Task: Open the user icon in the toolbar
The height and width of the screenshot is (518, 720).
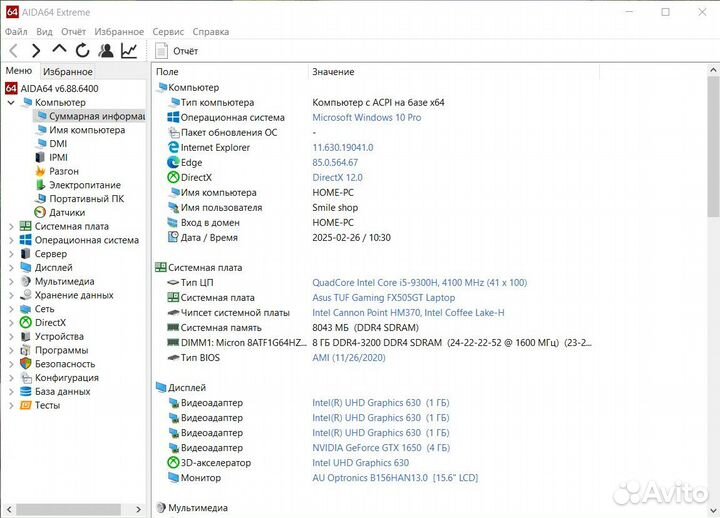Action: click(106, 51)
